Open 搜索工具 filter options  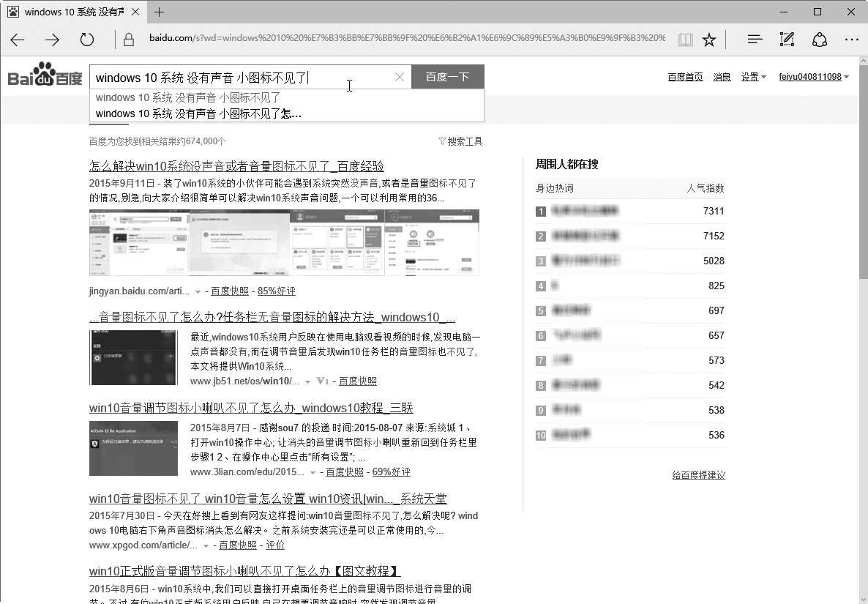pos(460,141)
